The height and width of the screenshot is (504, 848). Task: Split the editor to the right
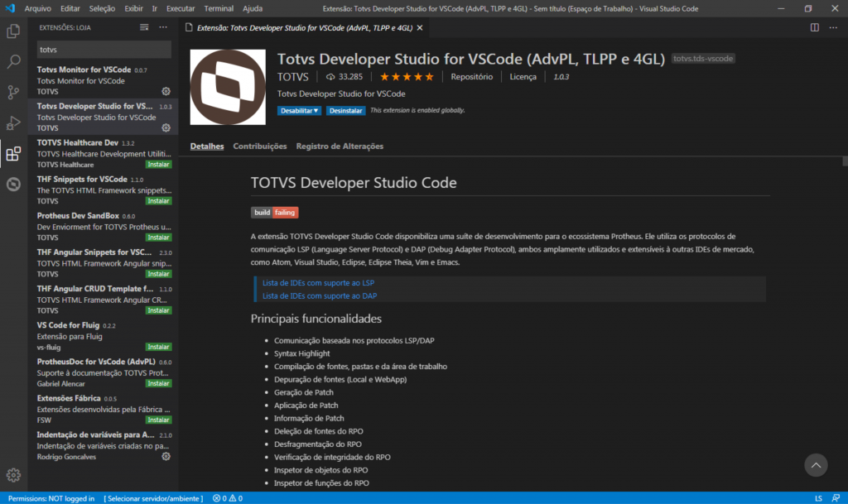pos(815,27)
